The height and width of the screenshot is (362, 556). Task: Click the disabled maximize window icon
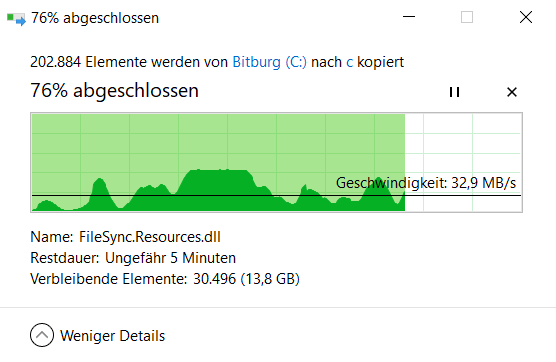(x=467, y=17)
